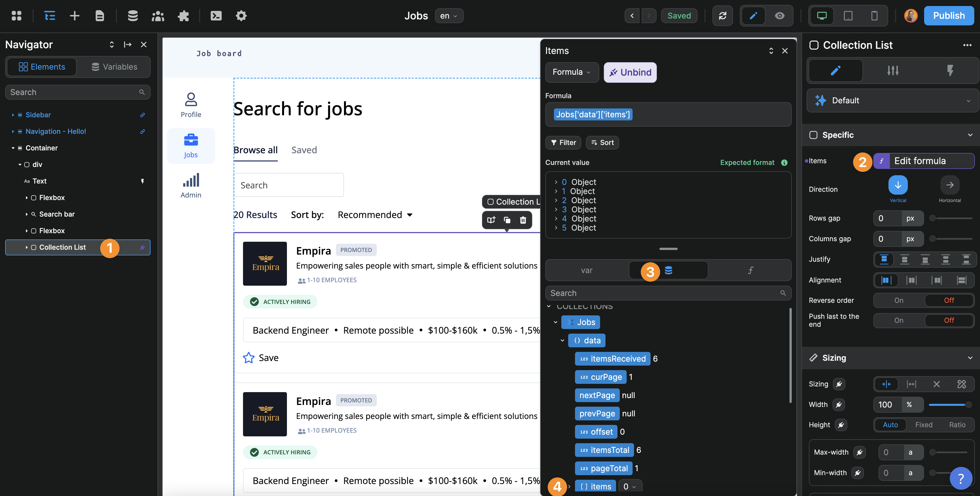This screenshot has width=980, height=496.
Task: Switch to mobile device preview
Action: pos(874,16)
